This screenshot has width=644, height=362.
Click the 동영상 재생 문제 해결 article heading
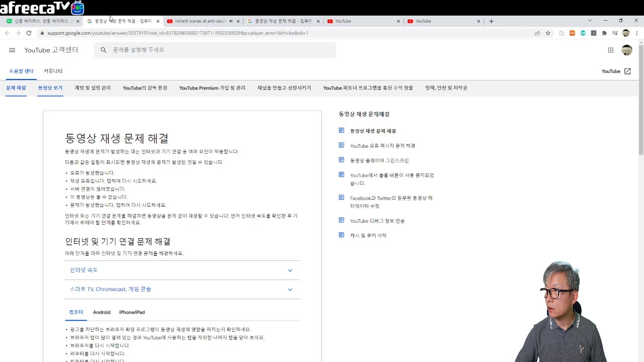(117, 138)
